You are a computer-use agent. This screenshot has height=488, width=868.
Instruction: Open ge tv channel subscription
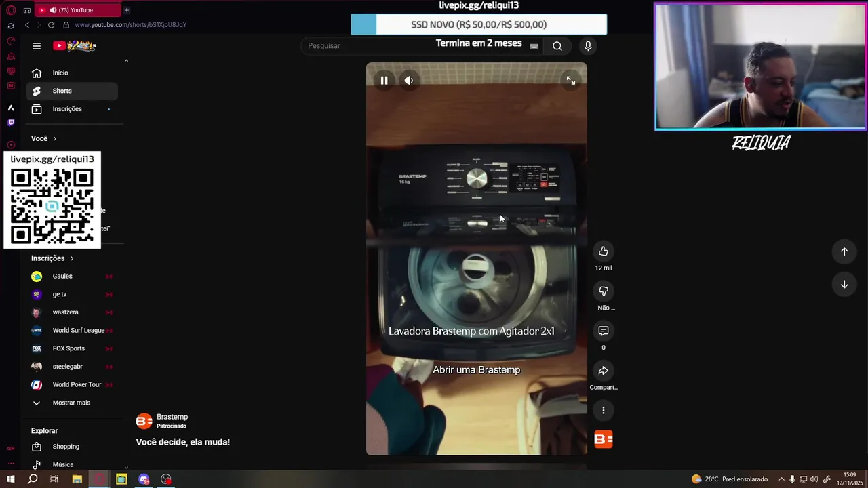click(x=72, y=294)
